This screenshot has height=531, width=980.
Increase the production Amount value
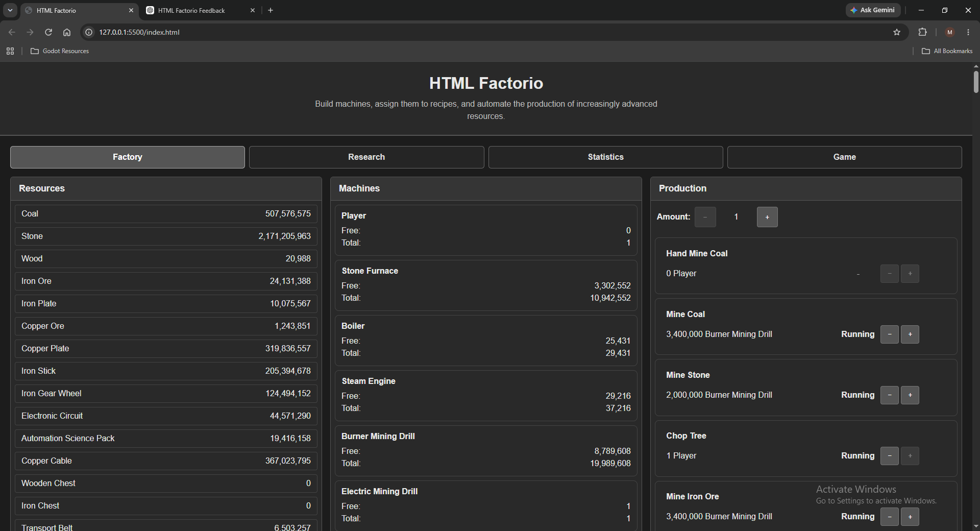click(x=767, y=217)
